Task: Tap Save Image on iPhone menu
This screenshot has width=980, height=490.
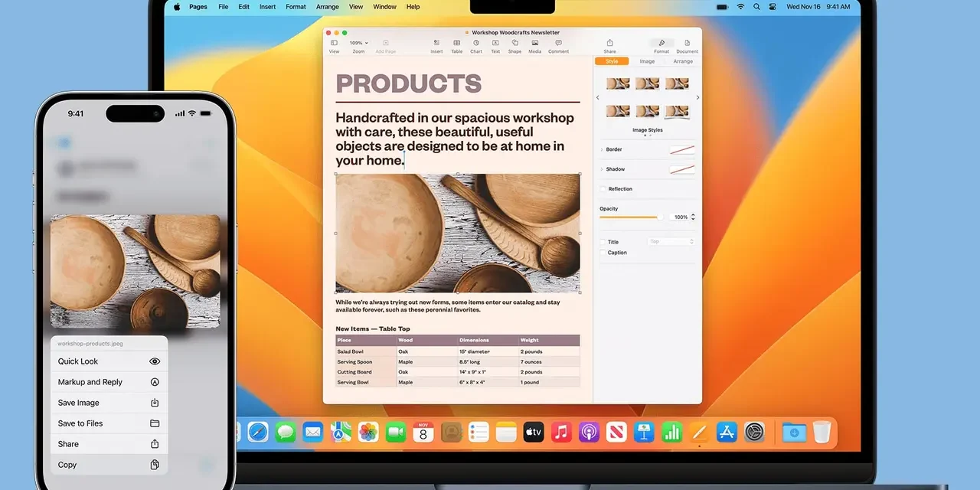Action: click(109, 403)
